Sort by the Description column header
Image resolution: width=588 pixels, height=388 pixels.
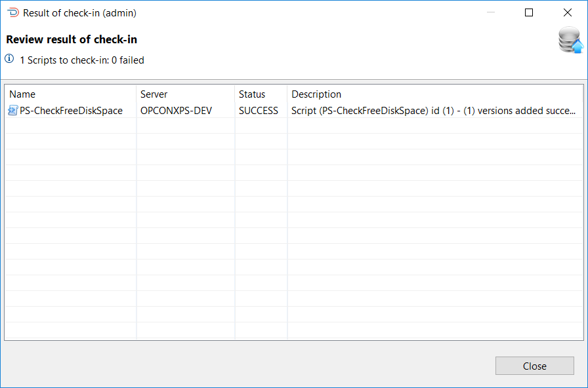(435, 94)
